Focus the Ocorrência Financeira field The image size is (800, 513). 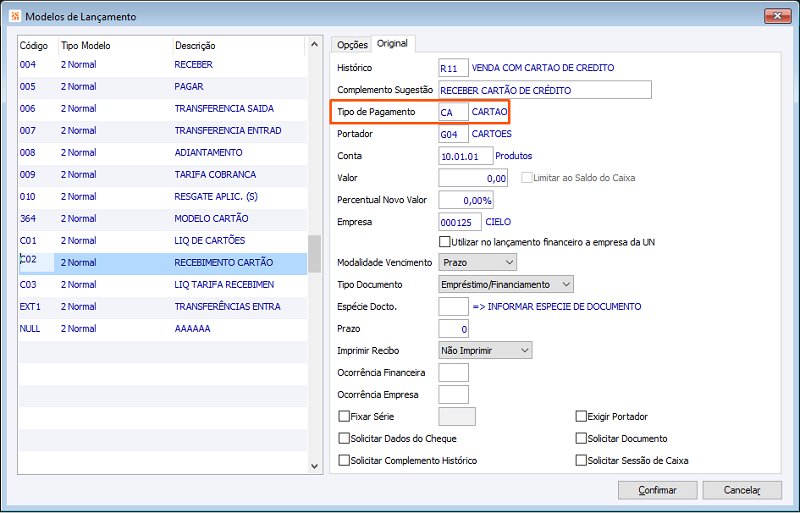454,373
